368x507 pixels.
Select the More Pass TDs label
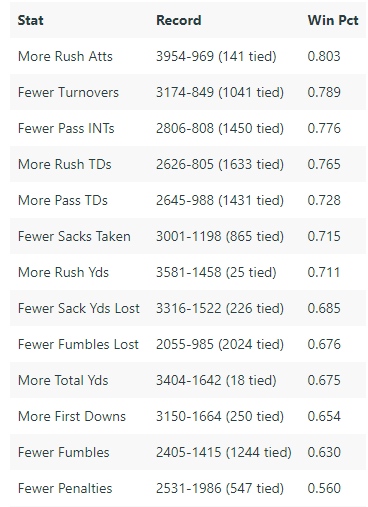click(63, 200)
